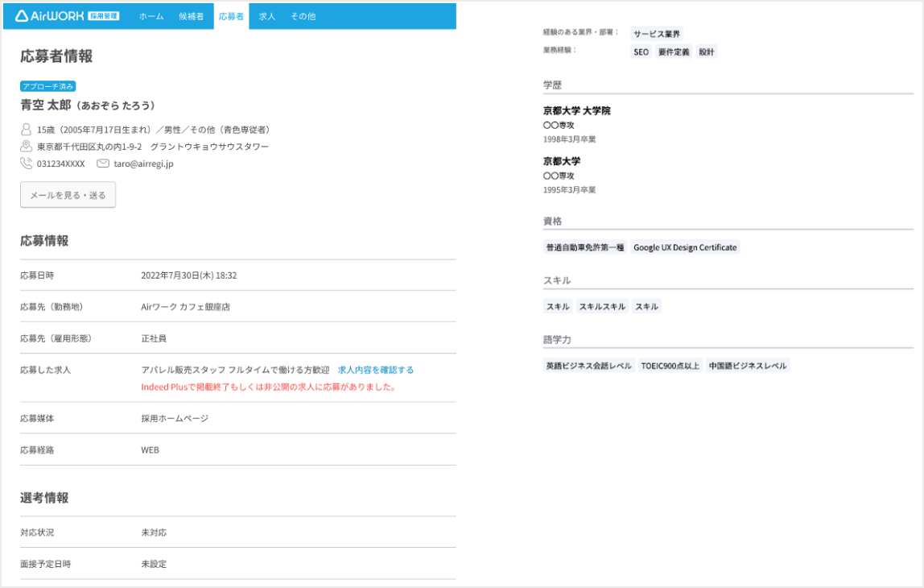Click the Airワーク カフェ銀座店 value

click(186, 307)
